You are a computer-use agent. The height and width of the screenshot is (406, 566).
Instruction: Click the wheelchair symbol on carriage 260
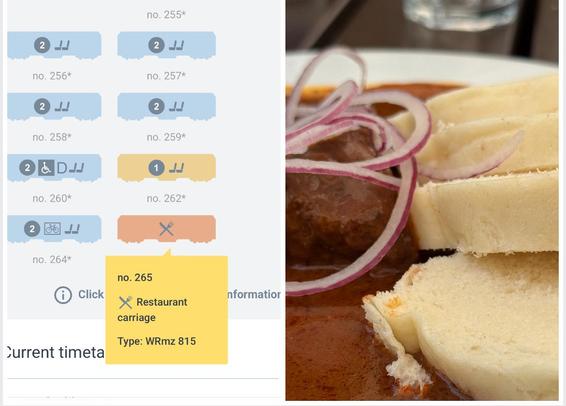(46, 168)
